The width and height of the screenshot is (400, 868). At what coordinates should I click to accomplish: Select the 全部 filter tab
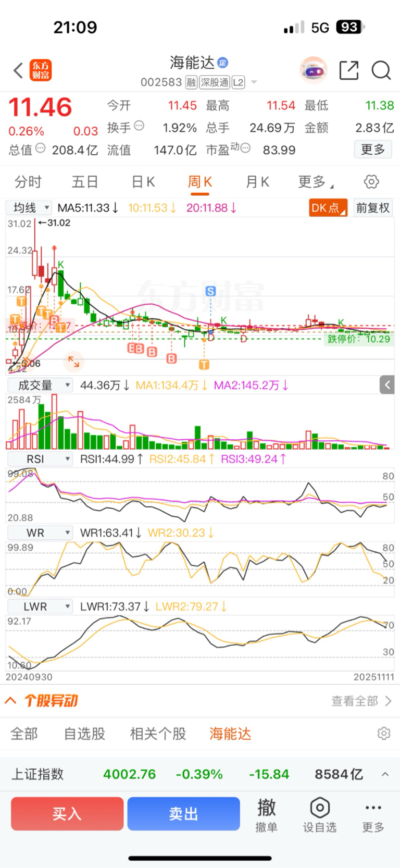click(x=24, y=734)
